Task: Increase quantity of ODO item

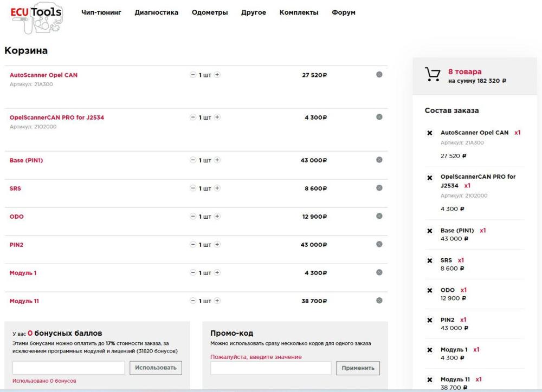Action: pos(217,216)
